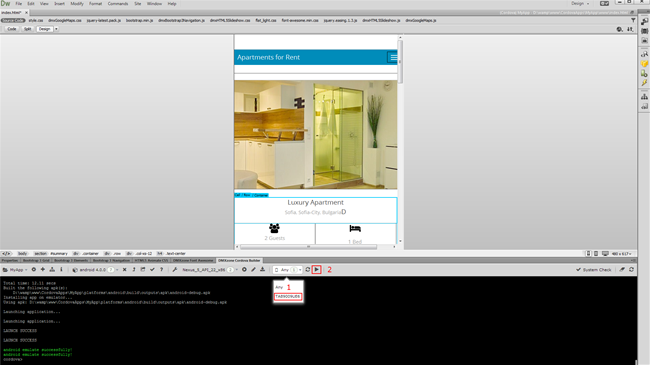Switch to Code view
The height and width of the screenshot is (365, 650).
pyautogui.click(x=12, y=29)
